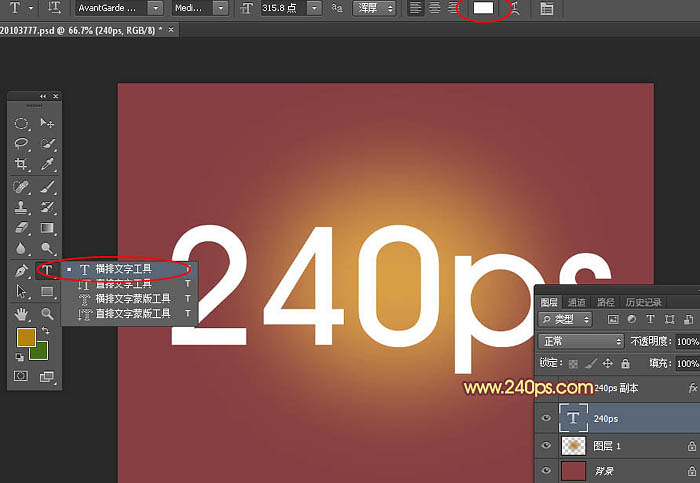Open the AvantGarde font family dropdown

[155, 8]
